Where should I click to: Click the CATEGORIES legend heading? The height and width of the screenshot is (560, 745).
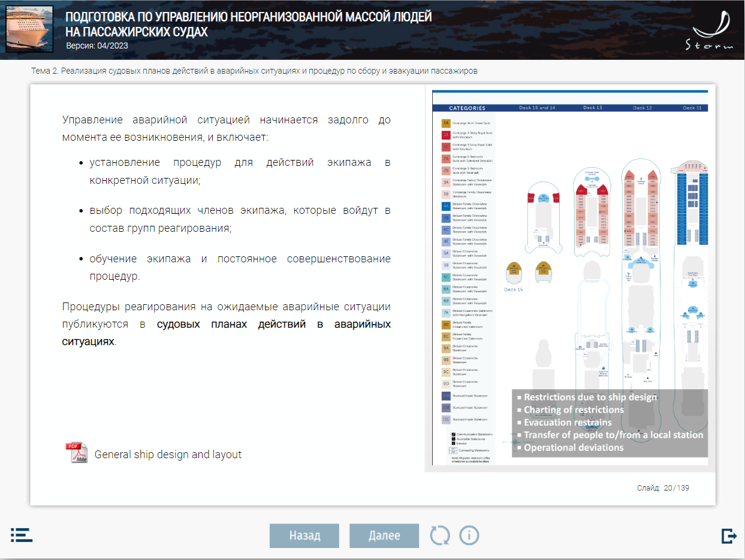467,108
